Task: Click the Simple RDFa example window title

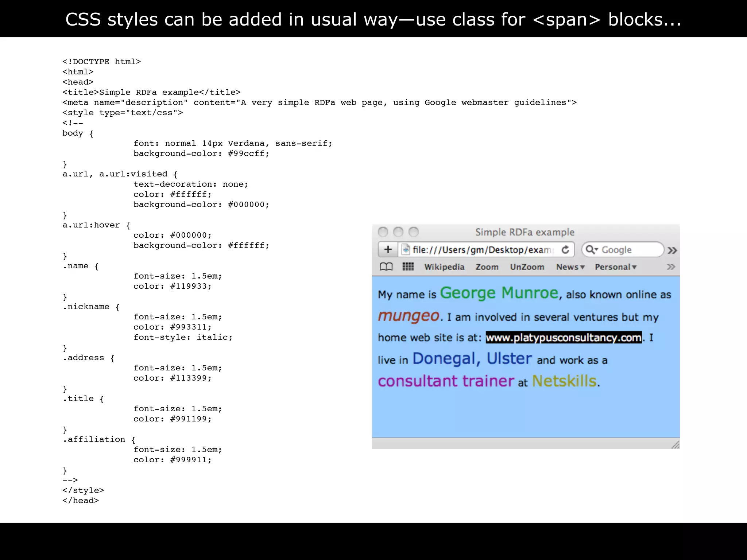Action: click(525, 232)
